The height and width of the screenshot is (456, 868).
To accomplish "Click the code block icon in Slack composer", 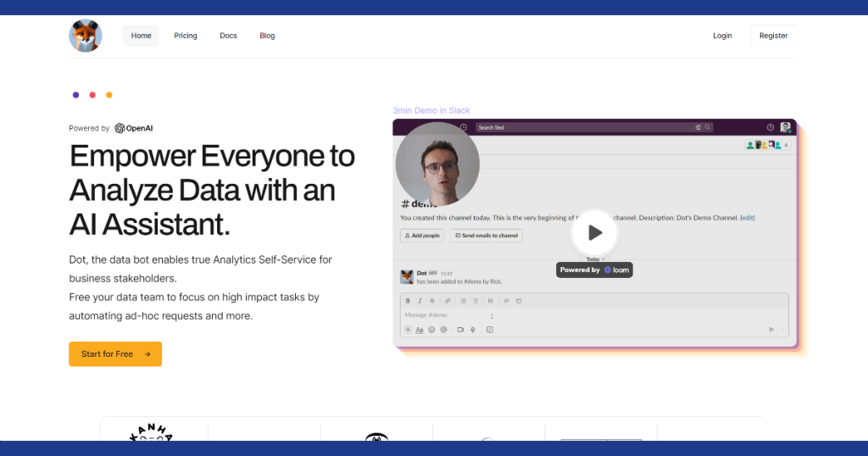I will click(519, 301).
